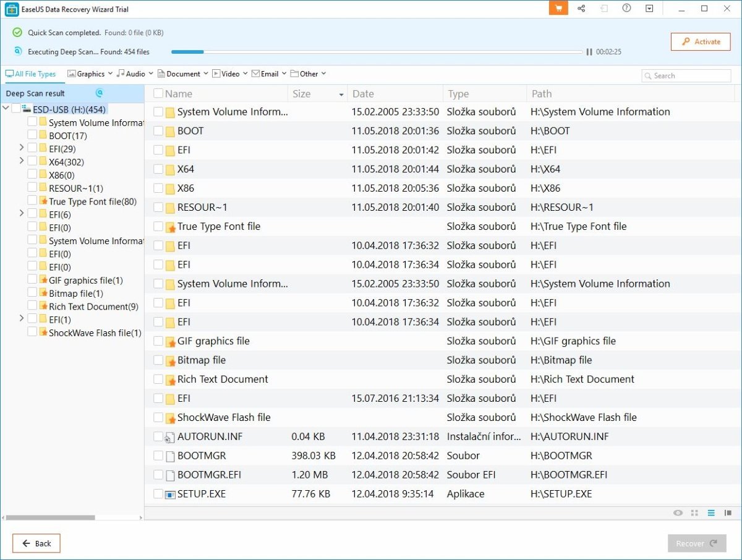This screenshot has width=742, height=560.
Task: Click the EaseUS app logo icon
Action: point(11,9)
